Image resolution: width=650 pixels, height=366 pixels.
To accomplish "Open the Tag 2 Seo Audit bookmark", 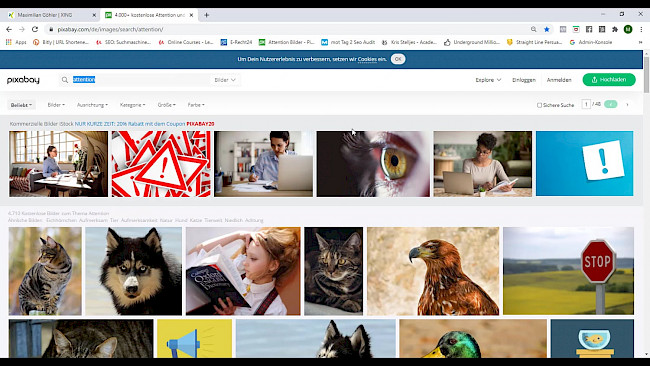I will click(349, 42).
